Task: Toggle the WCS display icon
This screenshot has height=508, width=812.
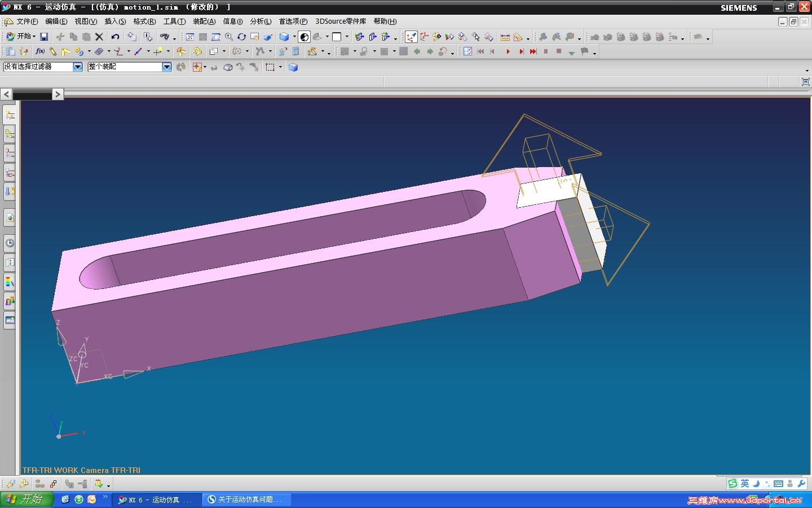Action: point(411,37)
